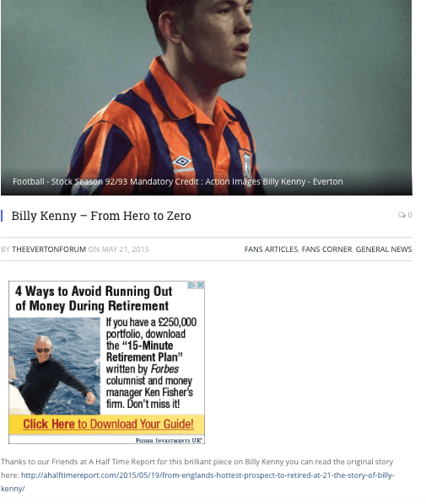426x504 pixels.
Task: Click the comments bubble icon
Action: [x=402, y=215]
